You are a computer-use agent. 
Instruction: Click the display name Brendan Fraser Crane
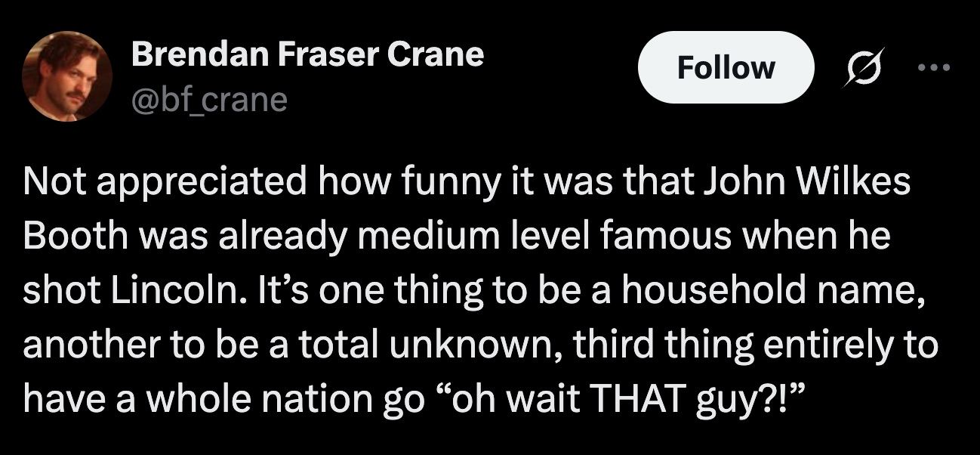click(307, 54)
